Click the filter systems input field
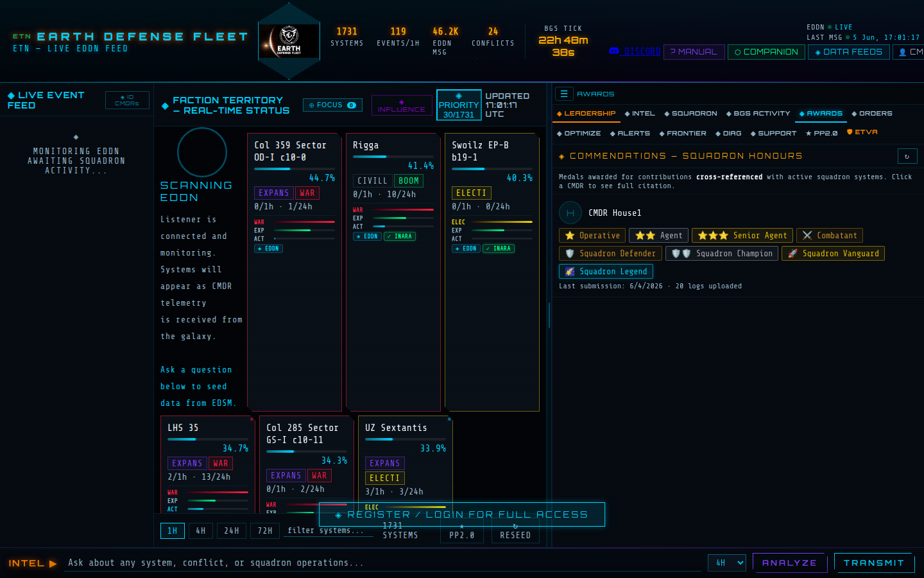The image size is (924, 578). pyautogui.click(x=329, y=530)
